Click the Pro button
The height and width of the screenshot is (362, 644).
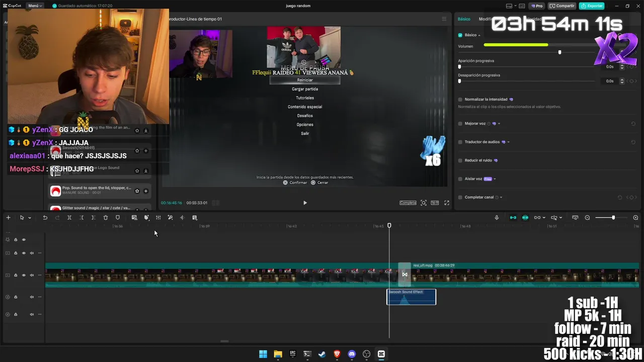(x=536, y=6)
